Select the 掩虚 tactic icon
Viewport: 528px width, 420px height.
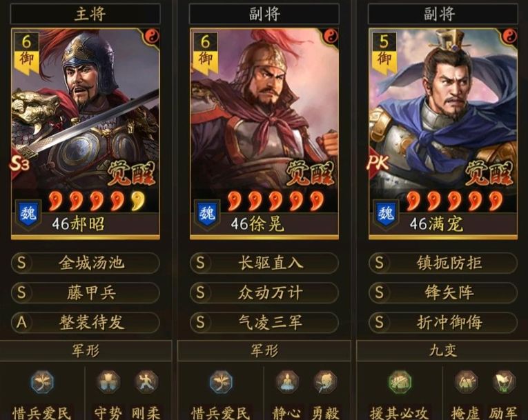(x=466, y=382)
